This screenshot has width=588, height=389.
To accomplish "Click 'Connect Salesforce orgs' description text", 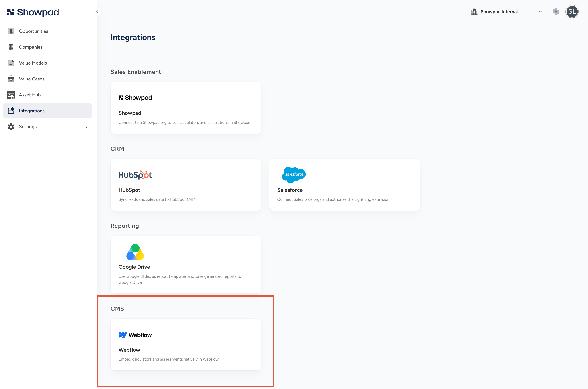I will 333,199.
